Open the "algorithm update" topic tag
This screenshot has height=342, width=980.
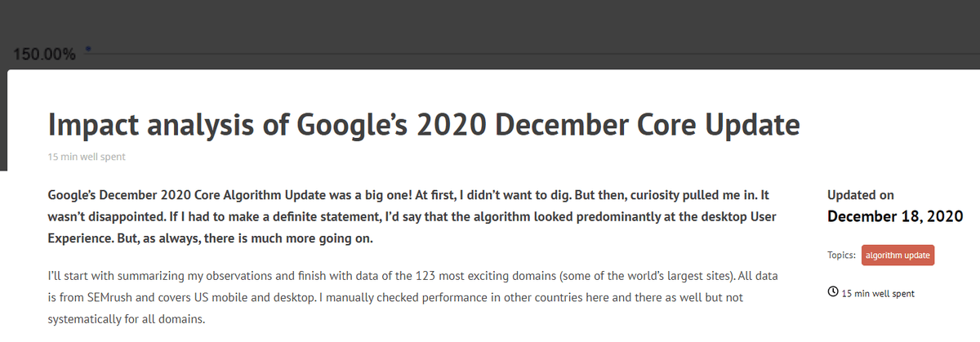point(898,255)
